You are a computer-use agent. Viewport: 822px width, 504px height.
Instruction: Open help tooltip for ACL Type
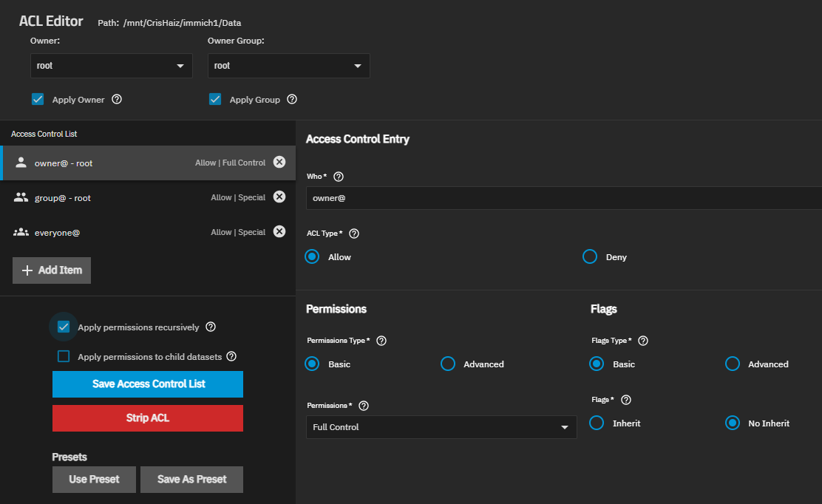click(354, 234)
